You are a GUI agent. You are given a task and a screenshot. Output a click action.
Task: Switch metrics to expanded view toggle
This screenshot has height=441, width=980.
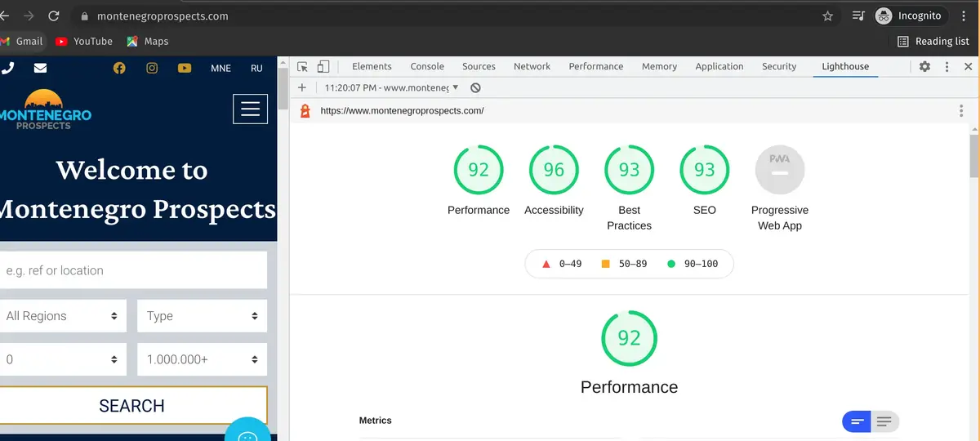coord(884,421)
